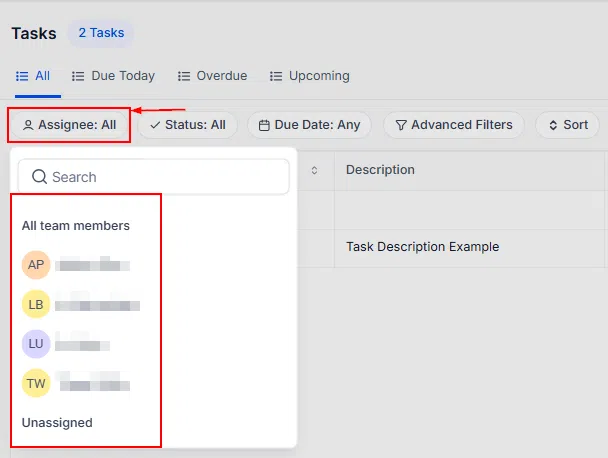Open the Upcoming tab
Image resolution: width=608 pixels, height=458 pixels.
[x=310, y=76]
